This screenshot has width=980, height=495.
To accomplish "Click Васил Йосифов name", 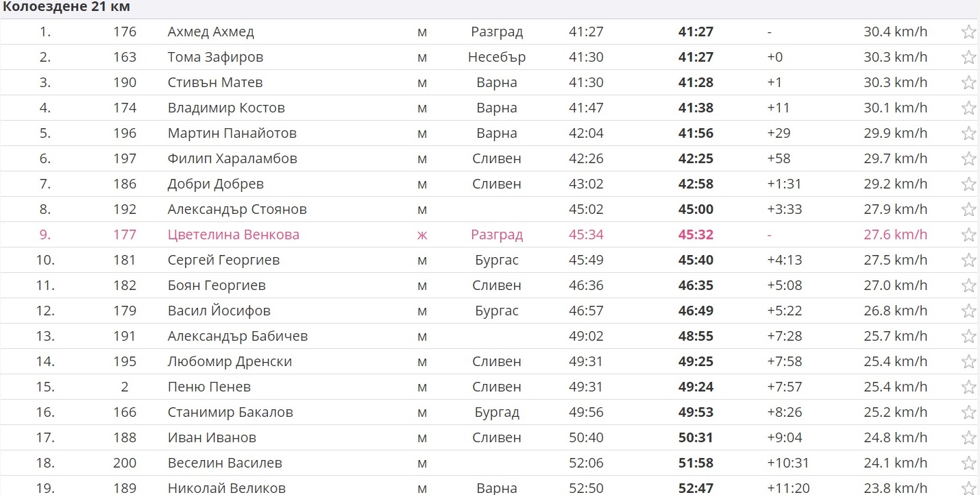I will pos(219,311).
